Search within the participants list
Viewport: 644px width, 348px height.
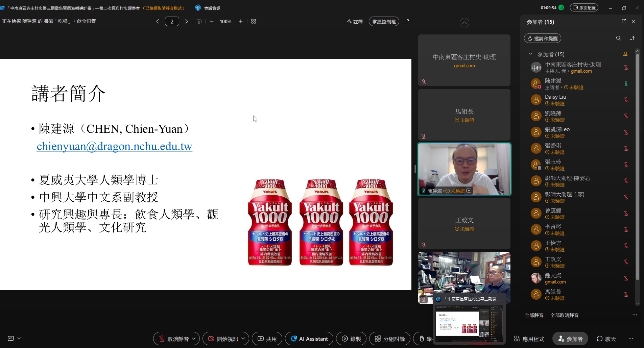click(618, 38)
